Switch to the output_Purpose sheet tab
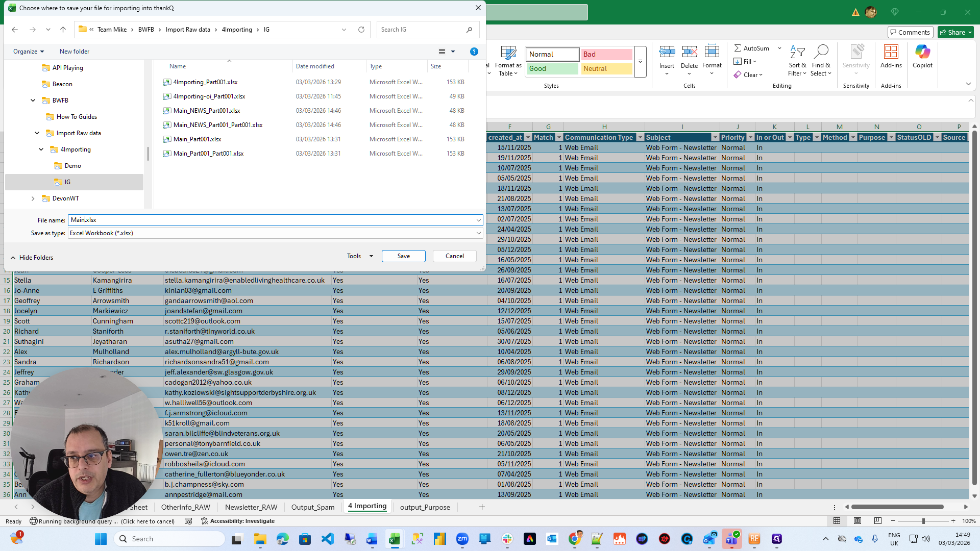Image resolution: width=980 pixels, height=551 pixels. coord(425,507)
